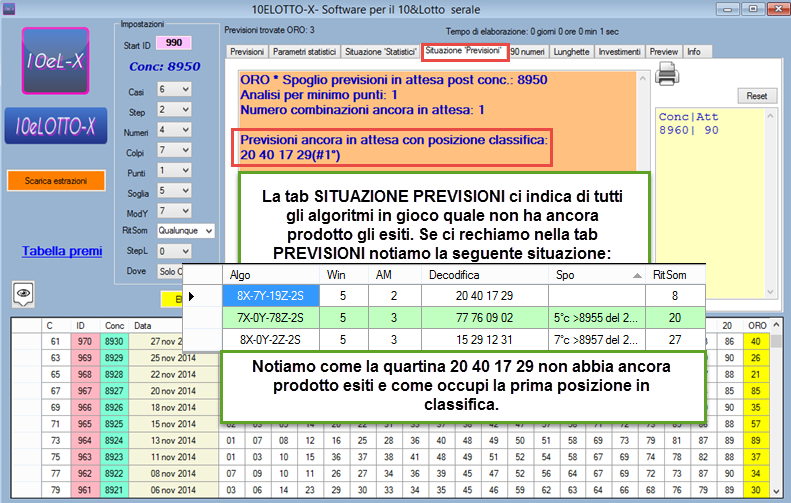This screenshot has height=503, width=791.
Task: Switch to Situazione 'Statistici' tab
Action: point(380,51)
